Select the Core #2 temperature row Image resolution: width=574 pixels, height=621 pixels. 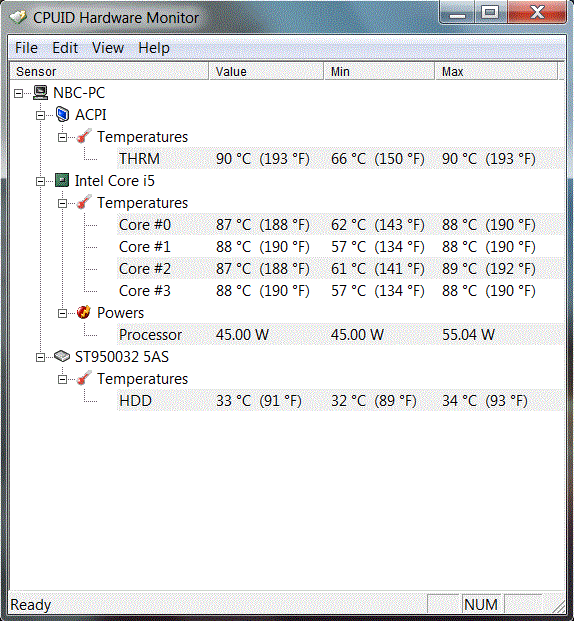pyautogui.click(x=340, y=269)
